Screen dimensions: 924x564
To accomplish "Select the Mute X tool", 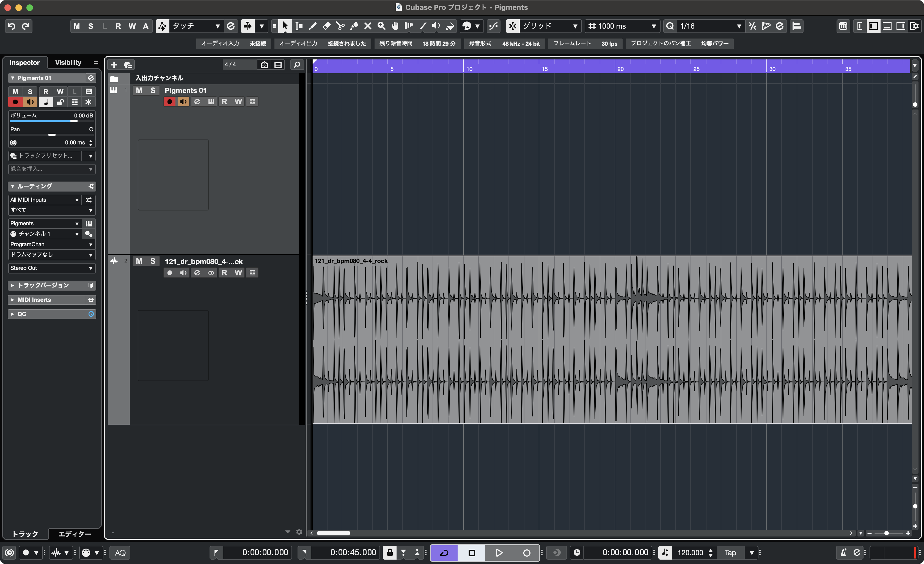I will tap(368, 26).
